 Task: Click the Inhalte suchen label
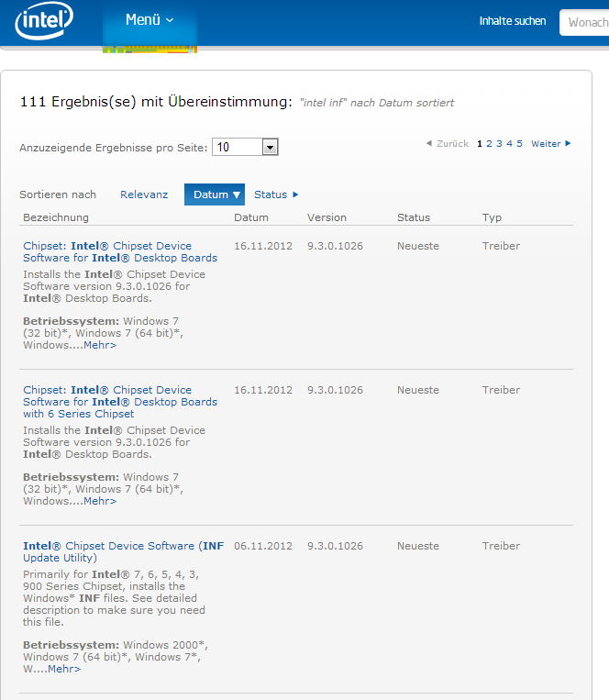[x=512, y=21]
